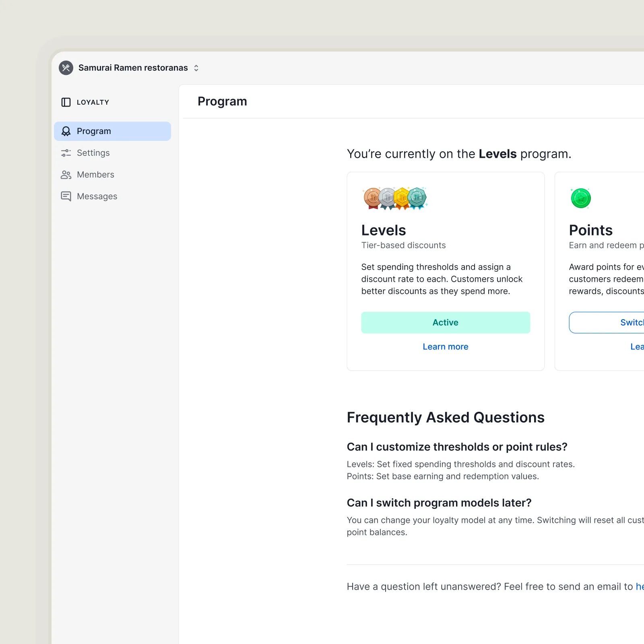The width and height of the screenshot is (644, 644).
Task: Open Settings in the sidebar
Action: click(112, 153)
